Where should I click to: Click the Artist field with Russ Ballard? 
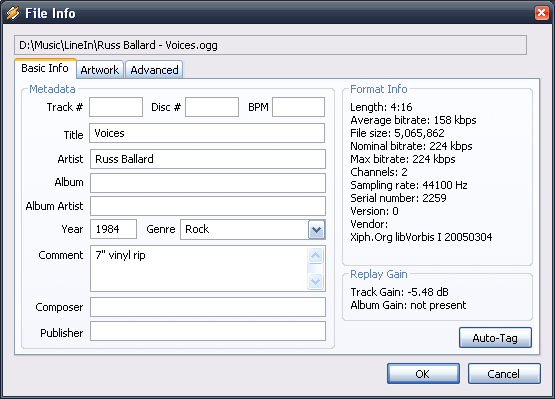(208, 159)
